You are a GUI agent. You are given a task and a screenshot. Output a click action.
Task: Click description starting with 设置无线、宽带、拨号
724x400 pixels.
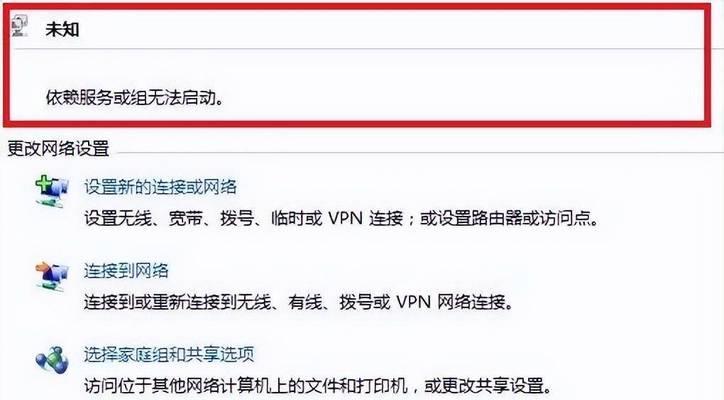pyautogui.click(x=341, y=218)
